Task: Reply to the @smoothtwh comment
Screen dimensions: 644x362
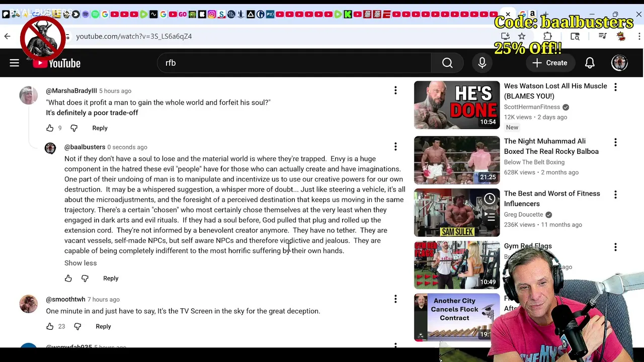Action: (103, 327)
